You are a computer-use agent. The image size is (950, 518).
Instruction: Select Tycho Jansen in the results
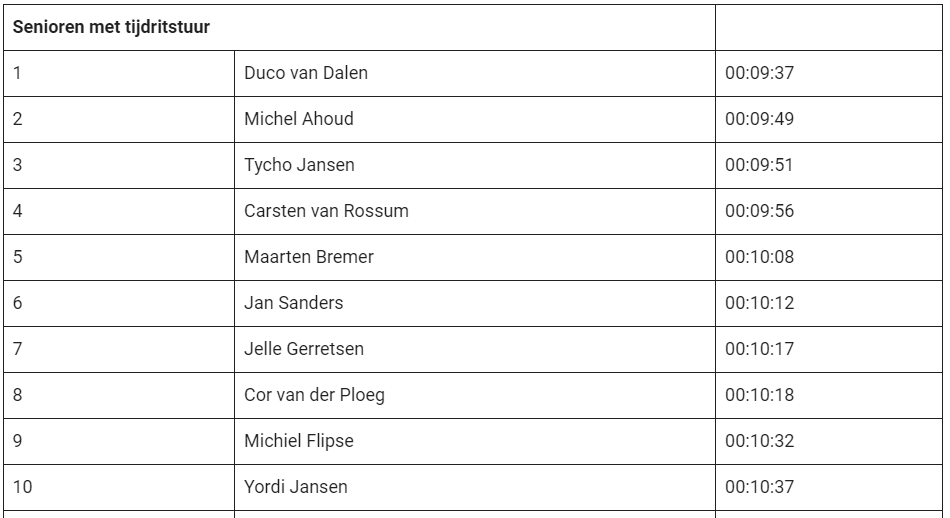click(299, 165)
